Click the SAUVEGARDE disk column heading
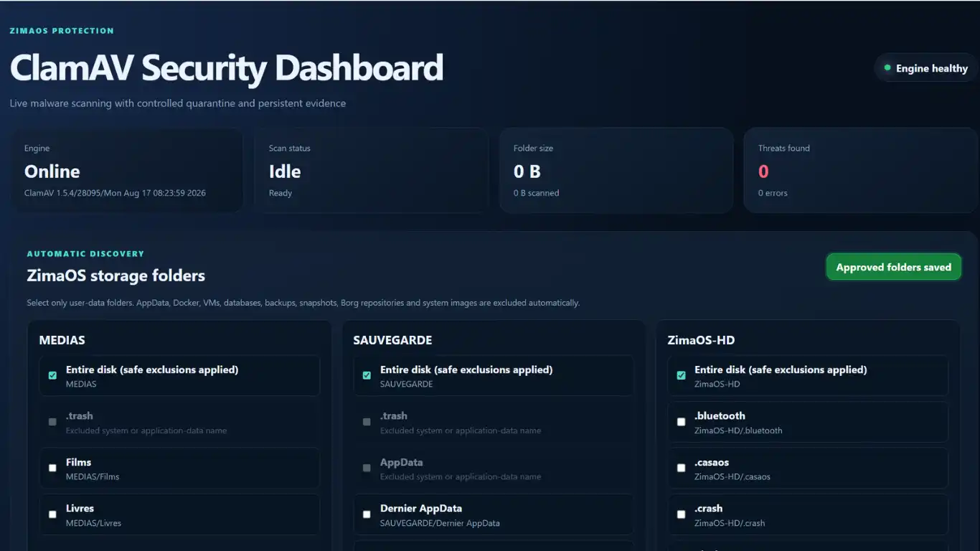The width and height of the screenshot is (980, 551). pyautogui.click(x=392, y=340)
